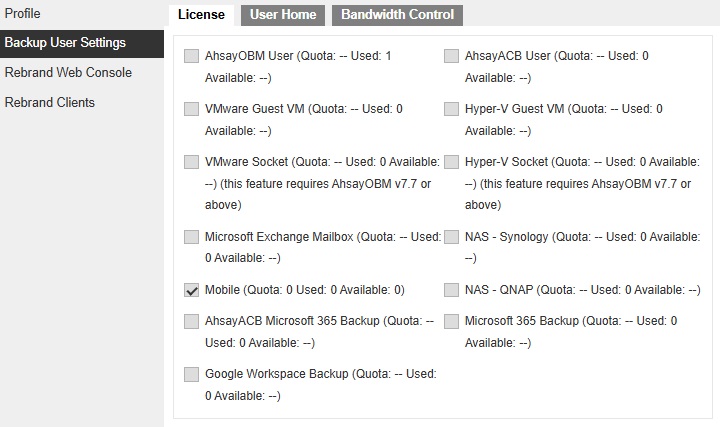Uncheck the Mobile license checkbox

tap(191, 290)
